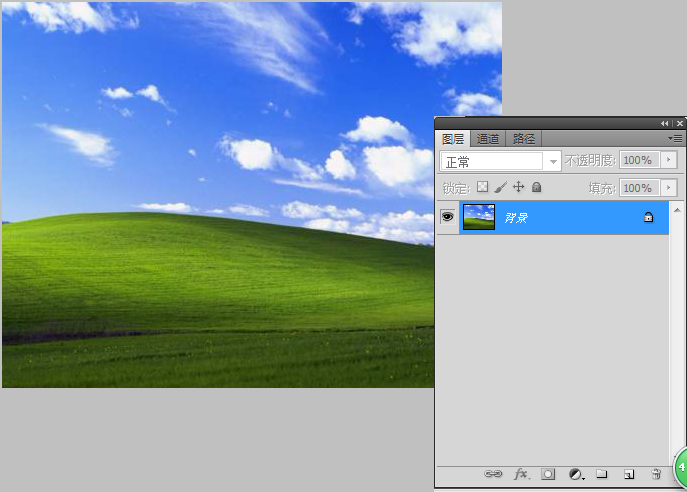This screenshot has width=687, height=492.
Task: Close the layers panel
Action: 680,124
